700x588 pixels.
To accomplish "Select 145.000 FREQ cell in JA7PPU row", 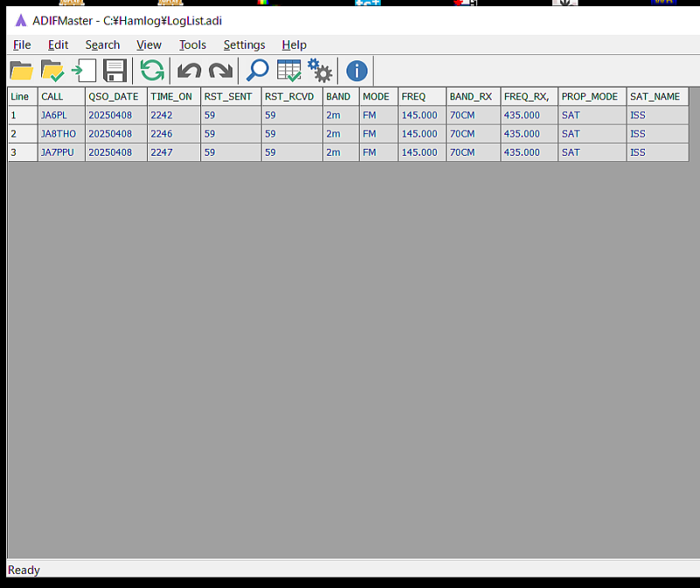I will pos(422,152).
